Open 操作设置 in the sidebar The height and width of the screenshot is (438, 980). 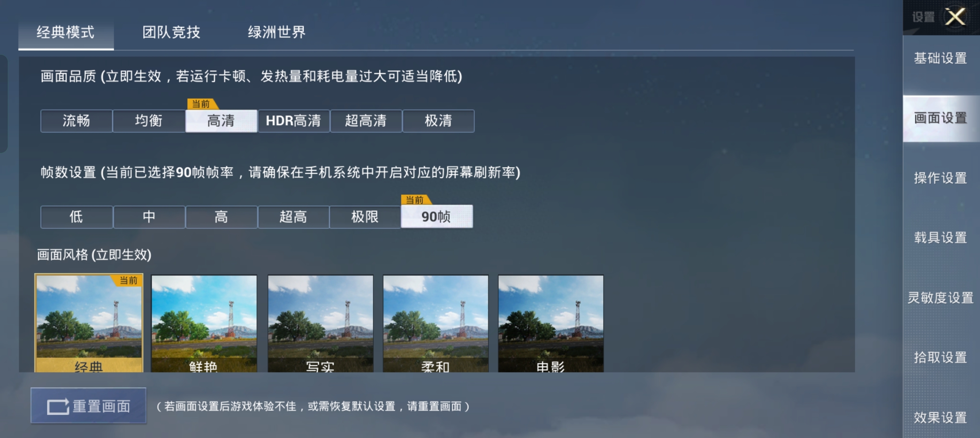941,178
